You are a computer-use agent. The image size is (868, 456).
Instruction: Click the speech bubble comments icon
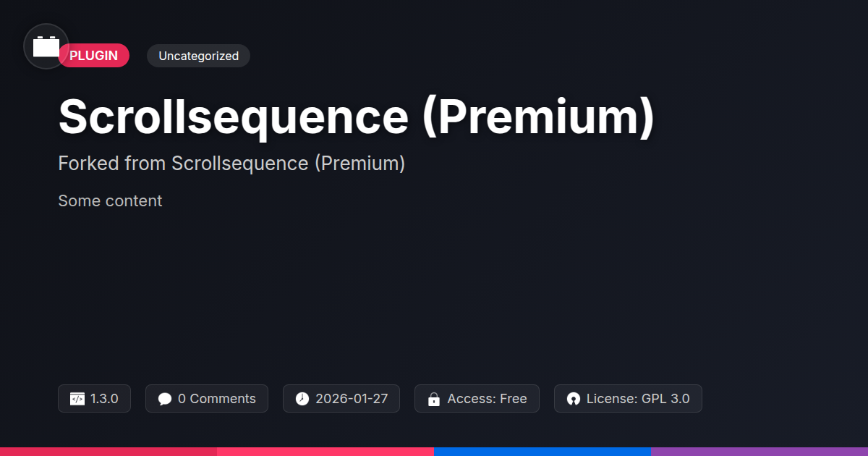165,399
